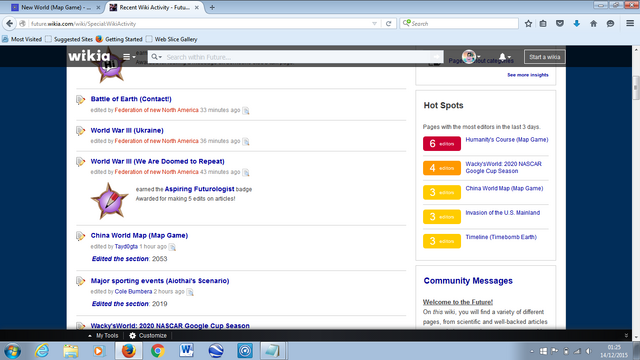Click the red 6 editors badge
Screen dimensions: 640x360
coord(442,144)
